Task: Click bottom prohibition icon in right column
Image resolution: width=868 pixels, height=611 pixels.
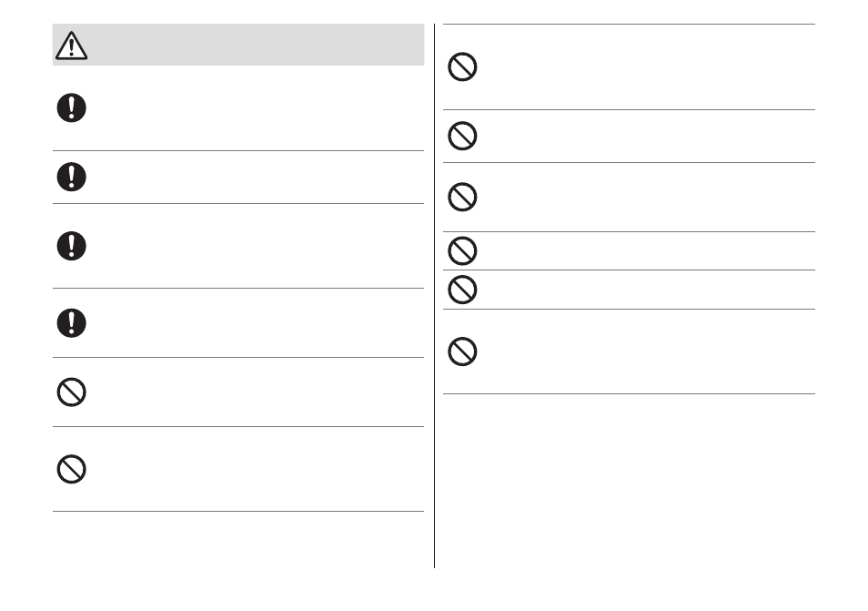Action: coord(462,351)
